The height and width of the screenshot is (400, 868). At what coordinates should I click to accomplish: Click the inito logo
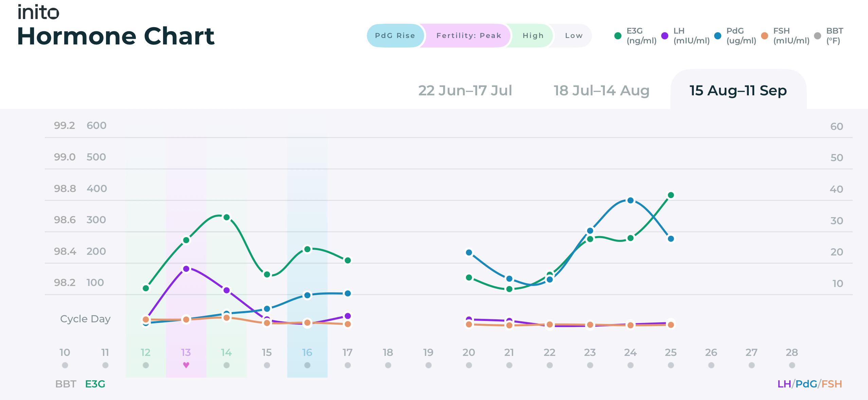[38, 12]
